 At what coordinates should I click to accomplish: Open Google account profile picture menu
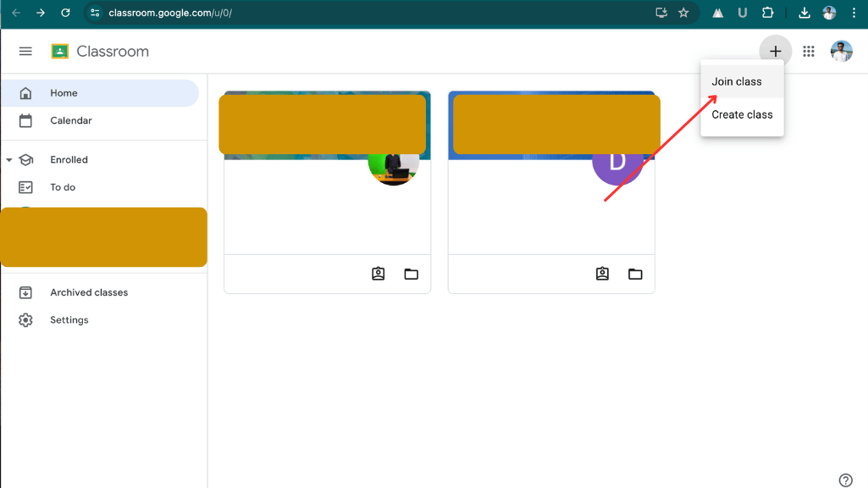pyautogui.click(x=841, y=52)
